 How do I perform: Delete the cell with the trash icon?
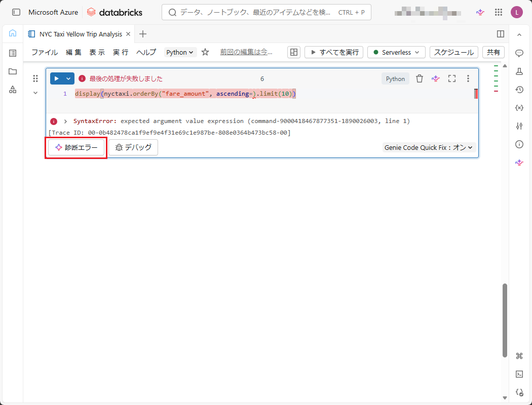click(420, 78)
